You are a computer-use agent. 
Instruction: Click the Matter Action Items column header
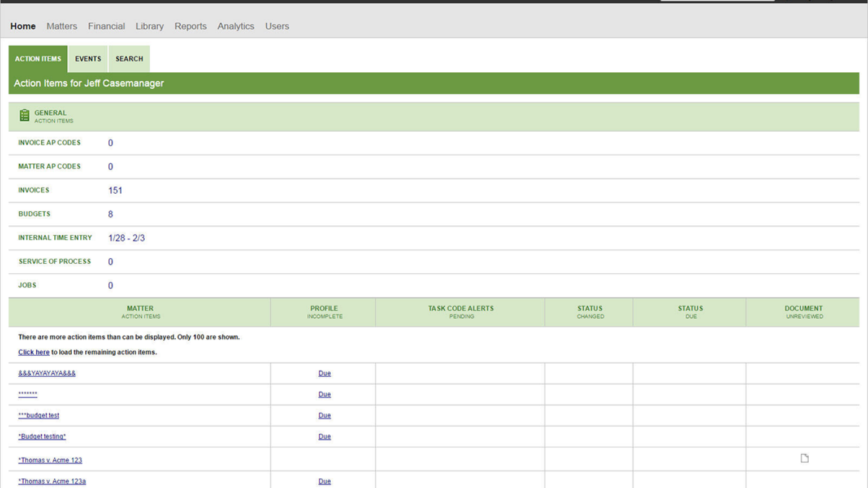click(x=140, y=312)
